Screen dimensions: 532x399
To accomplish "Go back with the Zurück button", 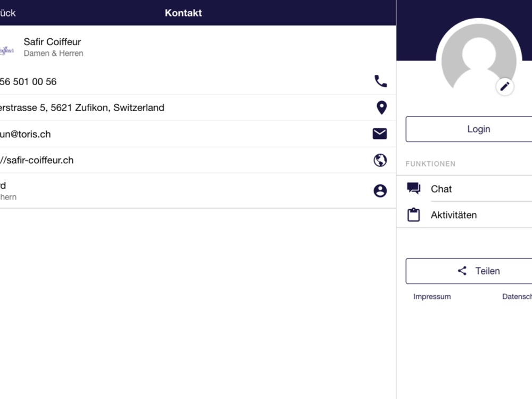I will pos(7,13).
